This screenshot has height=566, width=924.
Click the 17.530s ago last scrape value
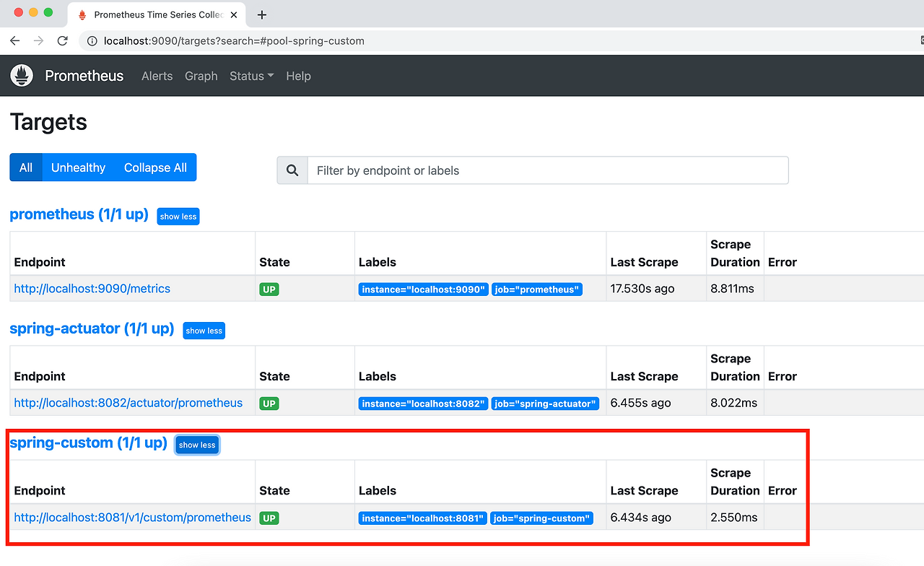pyautogui.click(x=642, y=289)
